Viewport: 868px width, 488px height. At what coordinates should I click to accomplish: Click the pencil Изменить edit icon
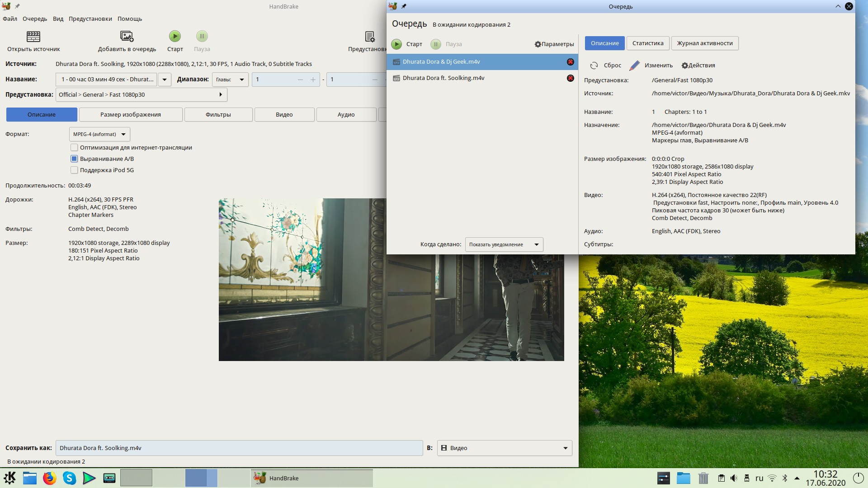[635, 66]
